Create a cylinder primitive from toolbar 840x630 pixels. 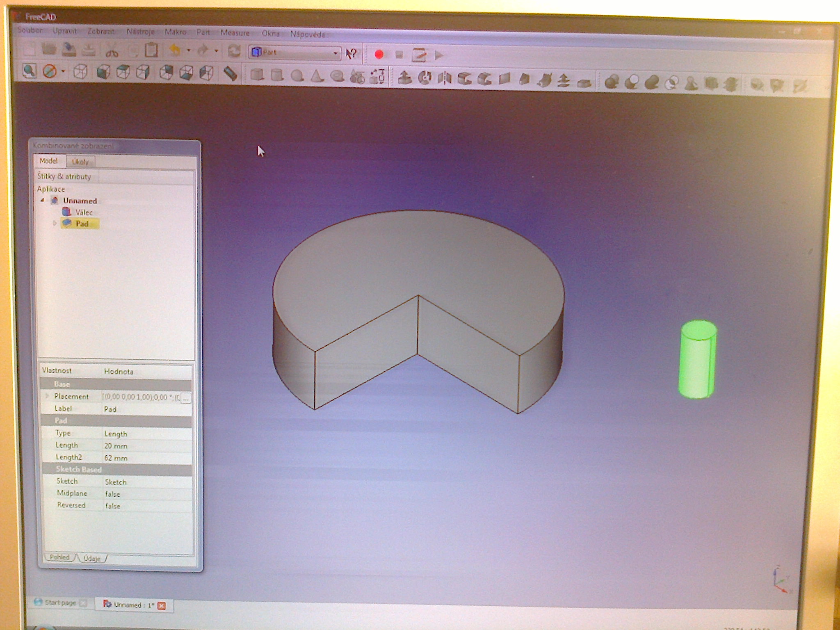277,75
